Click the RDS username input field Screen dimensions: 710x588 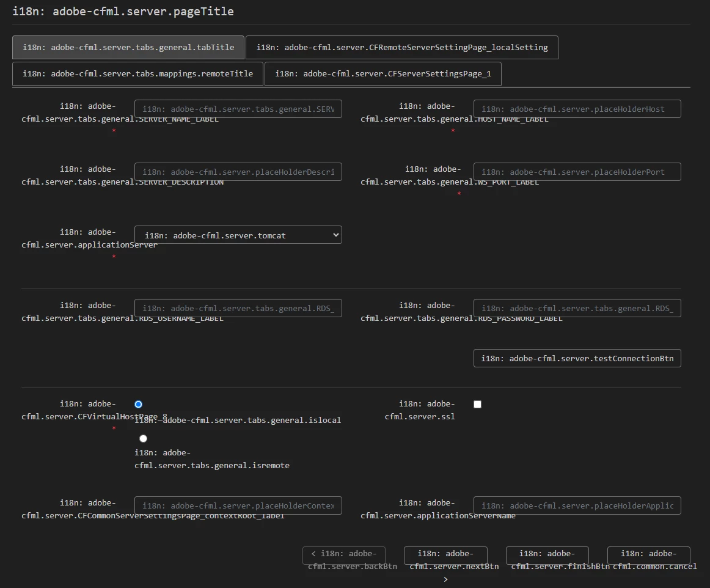coord(238,309)
